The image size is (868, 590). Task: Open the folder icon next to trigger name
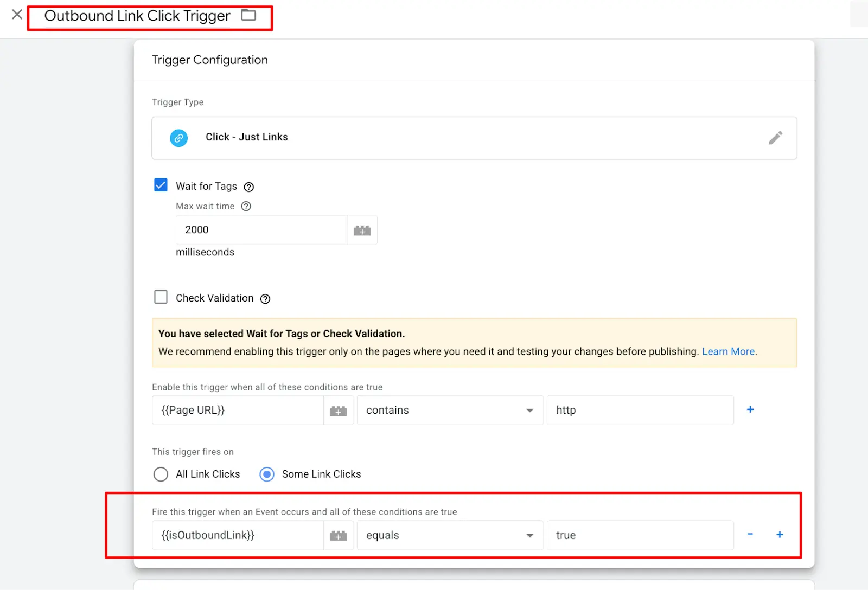[x=249, y=15]
